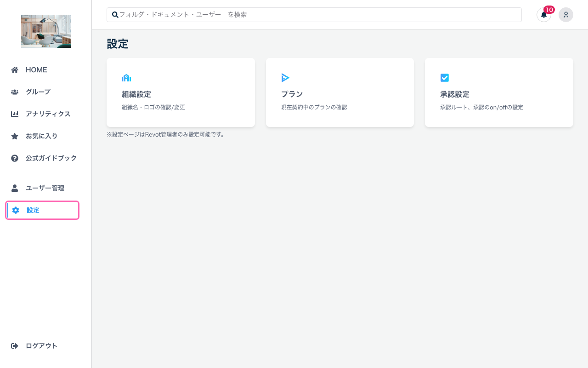This screenshot has height=368, width=588.
Task: Open the プラン card
Action: [339, 92]
